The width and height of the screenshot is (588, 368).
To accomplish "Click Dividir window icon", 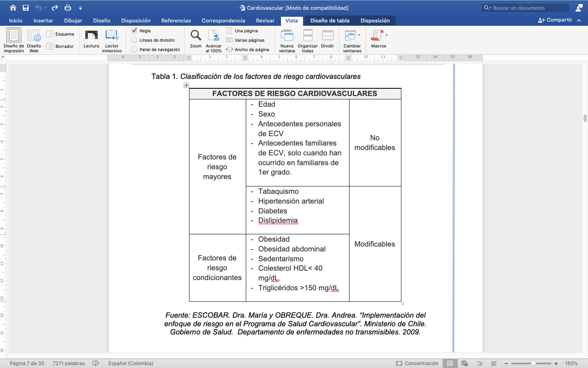I will [x=327, y=36].
